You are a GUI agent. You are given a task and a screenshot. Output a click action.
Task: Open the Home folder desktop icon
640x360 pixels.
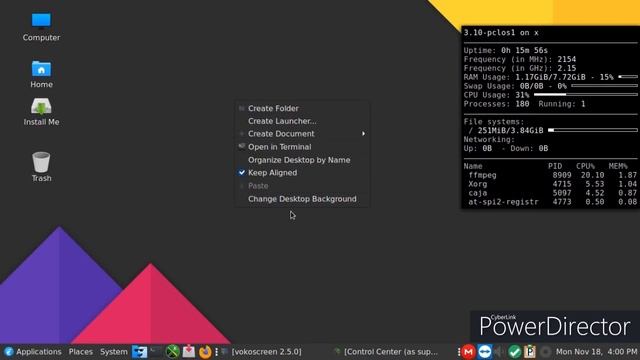click(41, 74)
